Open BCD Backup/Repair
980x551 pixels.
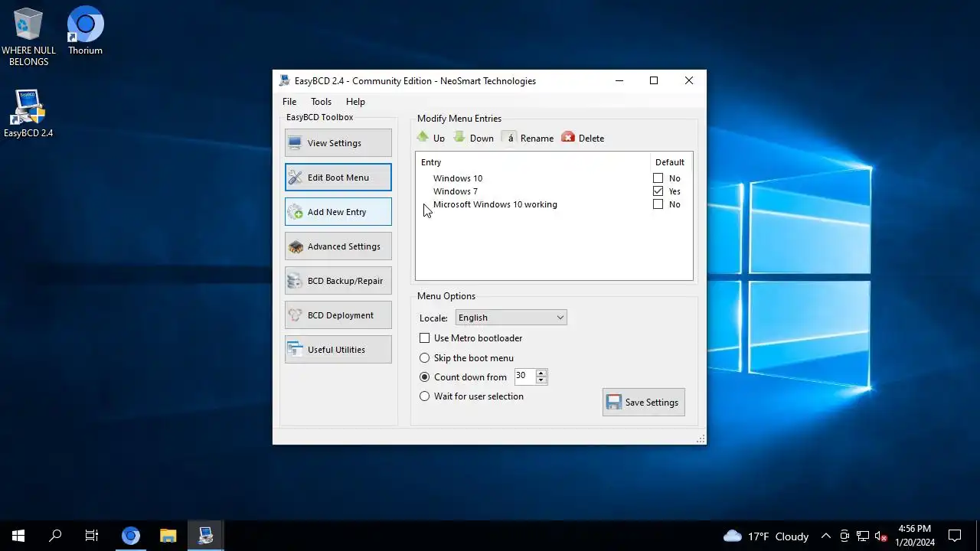pyautogui.click(x=338, y=281)
